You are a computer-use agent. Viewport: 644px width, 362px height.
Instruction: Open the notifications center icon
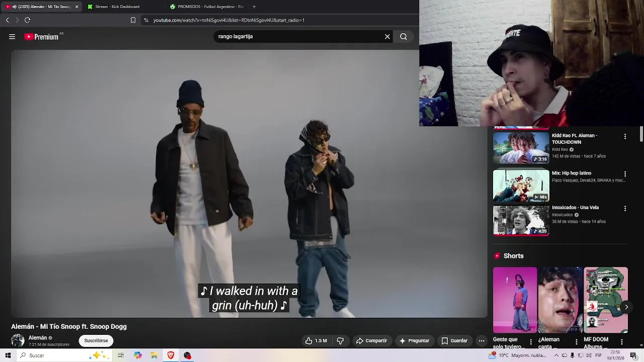[633, 355]
